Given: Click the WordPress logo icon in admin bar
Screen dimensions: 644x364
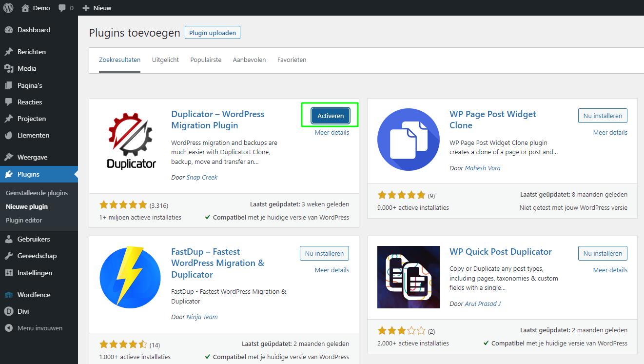Looking at the screenshot, I should coord(8,8).
